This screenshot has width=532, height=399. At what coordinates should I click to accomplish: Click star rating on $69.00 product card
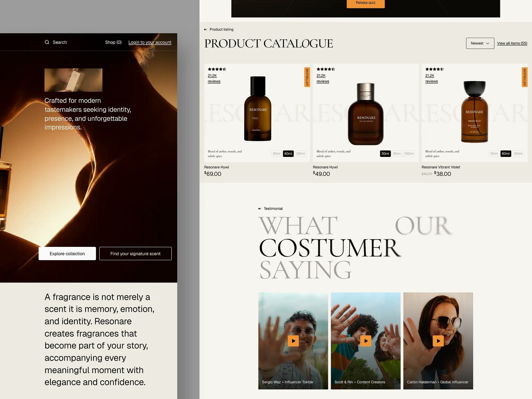point(217,69)
